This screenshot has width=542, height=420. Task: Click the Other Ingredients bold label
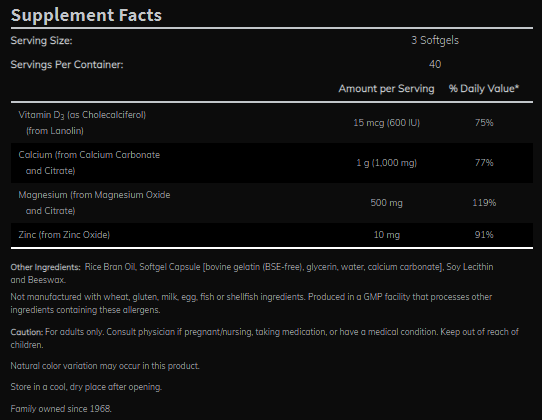point(45,267)
